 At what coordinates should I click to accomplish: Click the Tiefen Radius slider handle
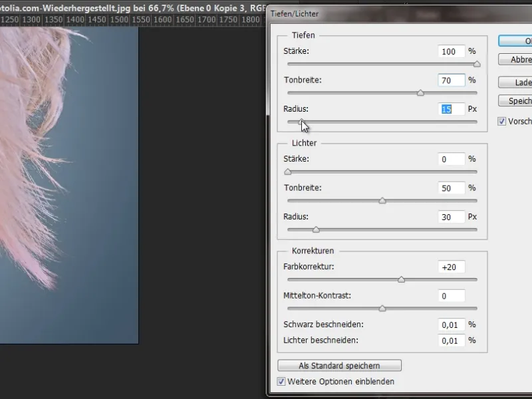point(302,122)
